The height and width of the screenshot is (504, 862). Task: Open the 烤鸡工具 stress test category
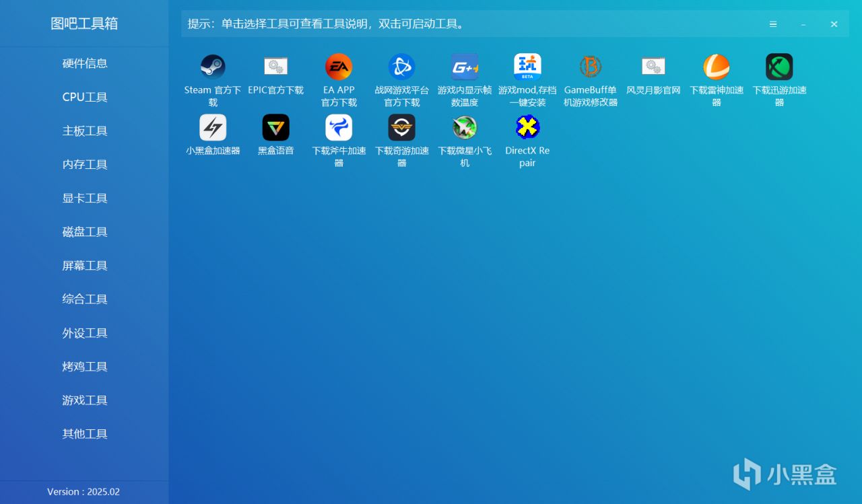(85, 367)
